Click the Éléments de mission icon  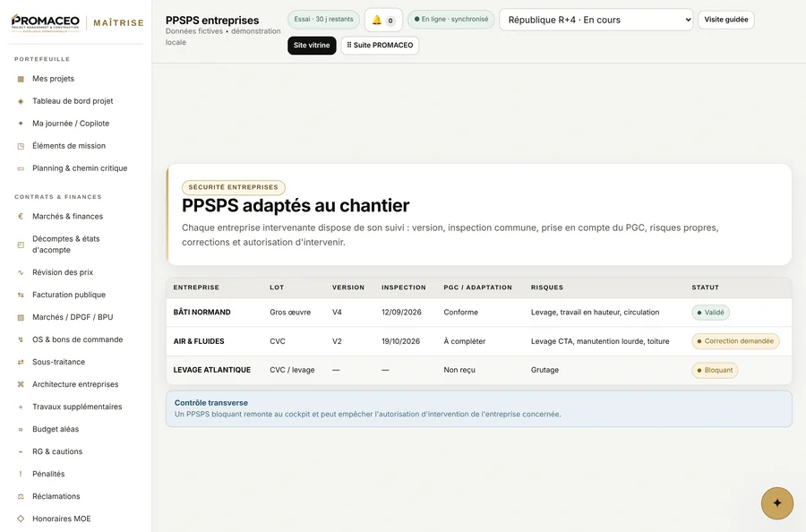21,146
